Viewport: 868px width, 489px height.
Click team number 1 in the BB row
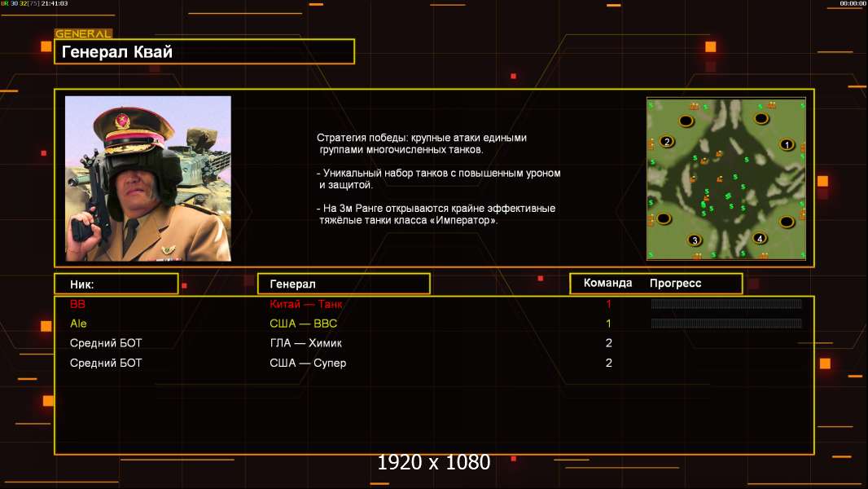(x=608, y=304)
